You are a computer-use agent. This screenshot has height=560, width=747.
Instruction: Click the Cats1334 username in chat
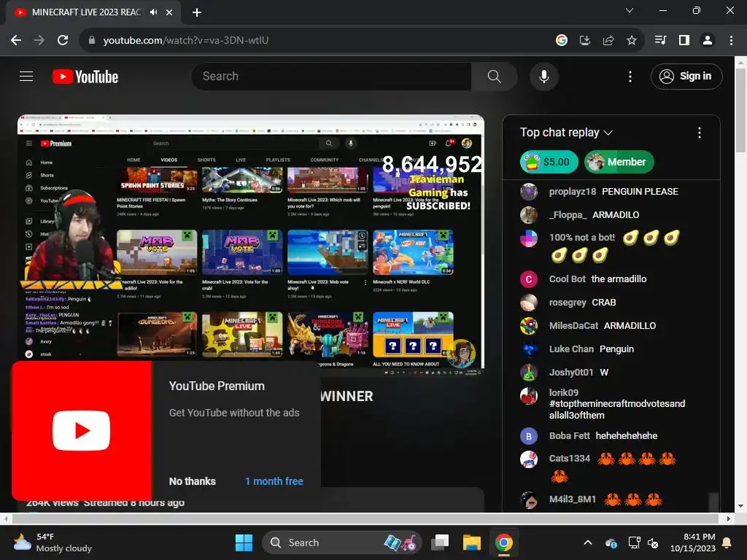point(569,459)
